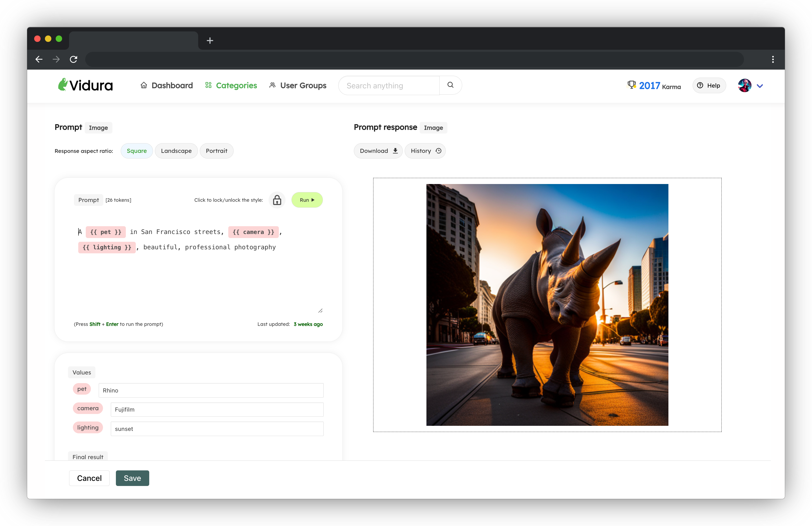The image size is (812, 526).
Task: Select the Square aspect ratio
Action: coord(137,151)
